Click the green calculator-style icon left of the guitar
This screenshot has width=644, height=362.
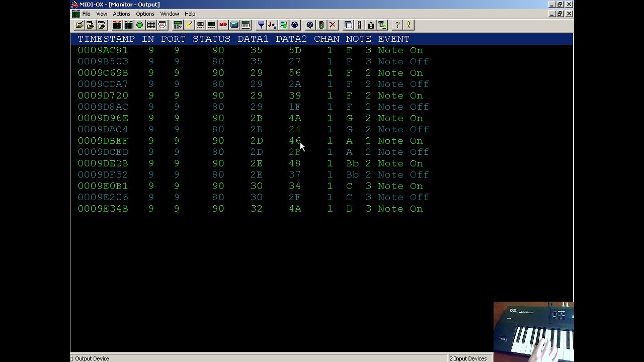178,25
